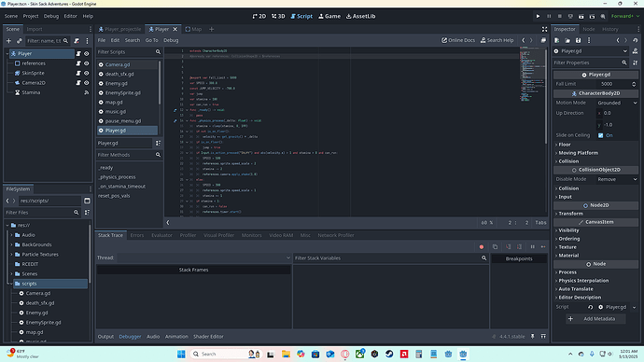Attach a script with the Scene dock script icon

pyautogui.click(x=77, y=41)
